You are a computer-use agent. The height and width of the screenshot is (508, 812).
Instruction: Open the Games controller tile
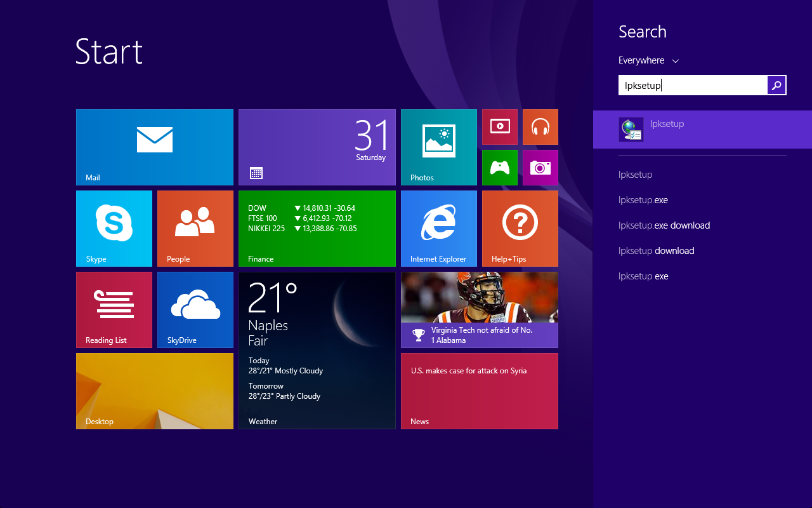[500, 168]
